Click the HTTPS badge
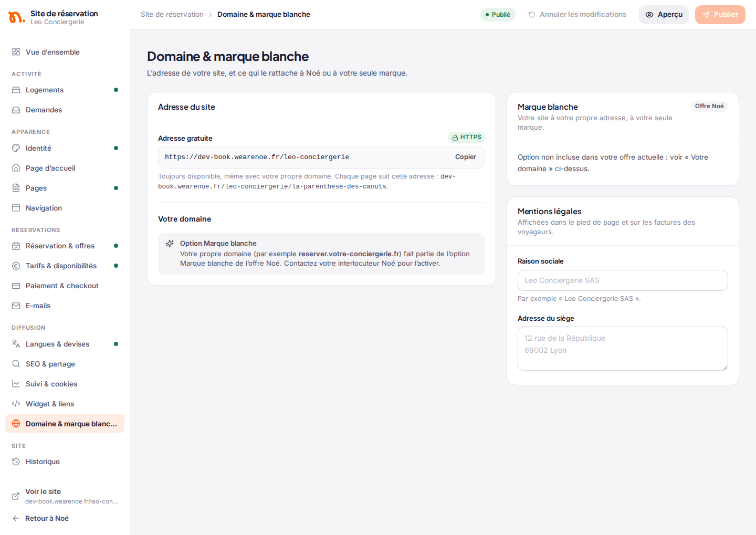Image resolution: width=756 pixels, height=535 pixels. [466, 138]
